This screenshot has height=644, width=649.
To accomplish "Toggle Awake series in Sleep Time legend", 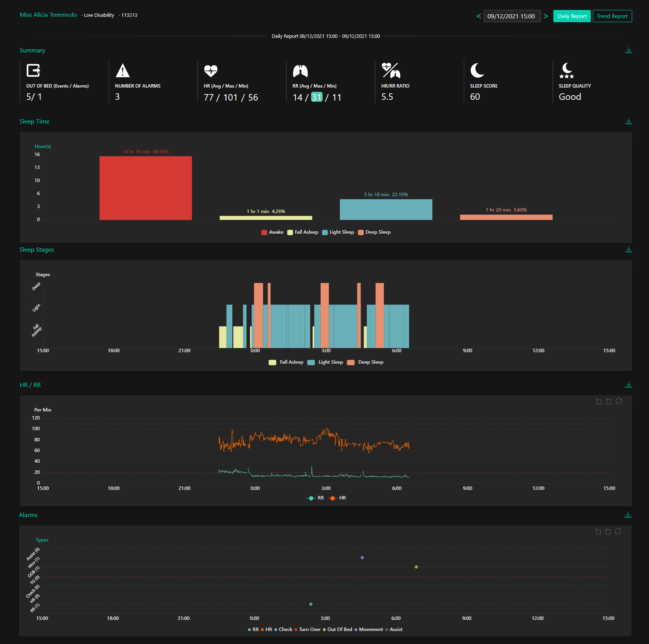I will tap(272, 232).
